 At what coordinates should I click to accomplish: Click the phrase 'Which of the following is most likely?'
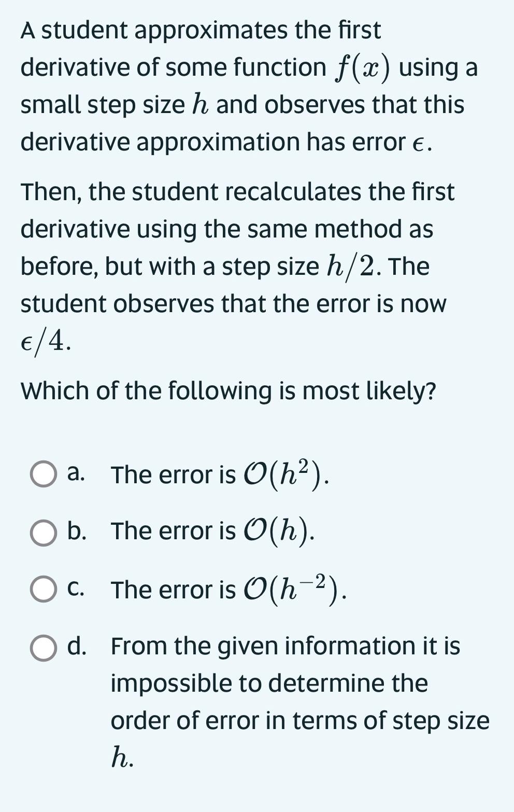click(228, 390)
